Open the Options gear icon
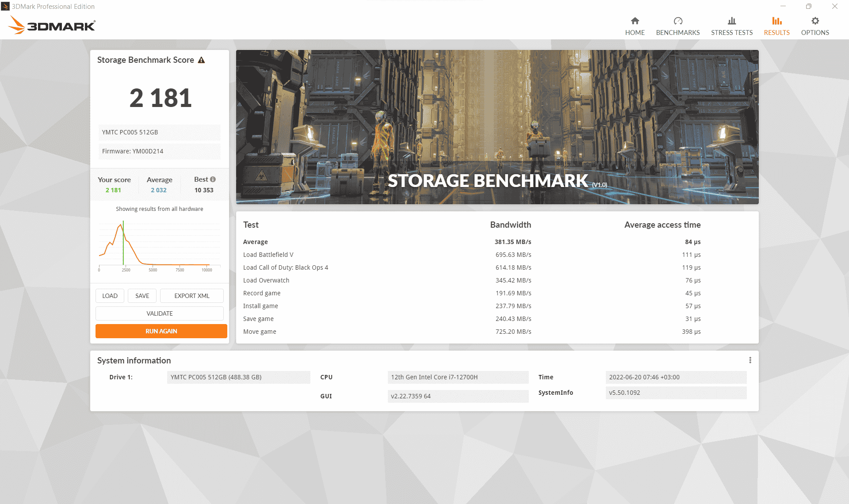 [815, 21]
